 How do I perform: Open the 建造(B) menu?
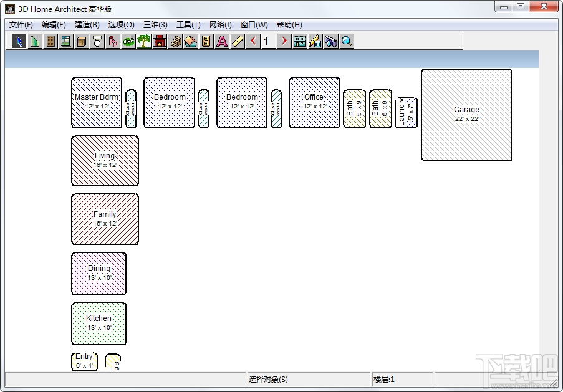[x=87, y=25]
